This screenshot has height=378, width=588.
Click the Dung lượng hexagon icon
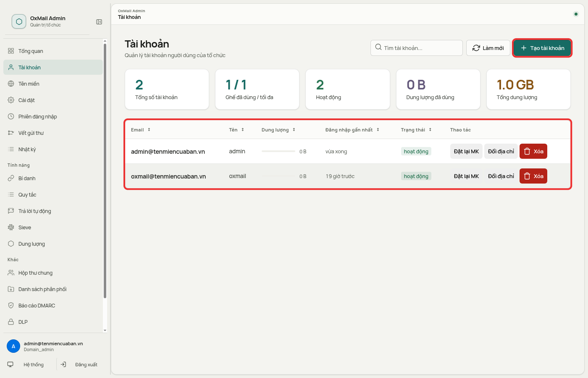click(11, 244)
